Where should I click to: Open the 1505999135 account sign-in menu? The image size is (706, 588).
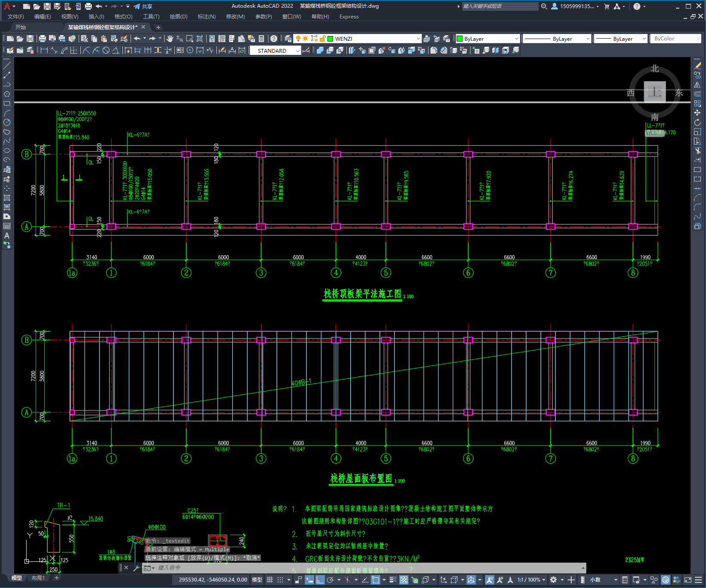575,6
